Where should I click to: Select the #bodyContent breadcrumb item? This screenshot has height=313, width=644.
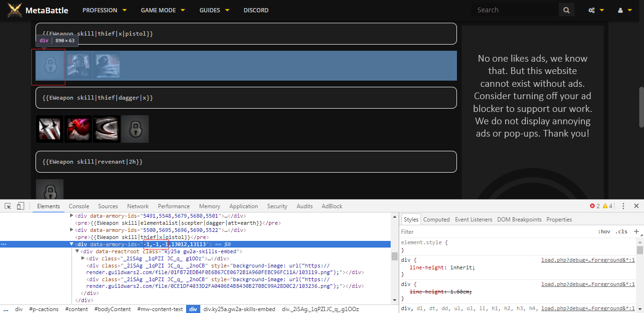112,309
